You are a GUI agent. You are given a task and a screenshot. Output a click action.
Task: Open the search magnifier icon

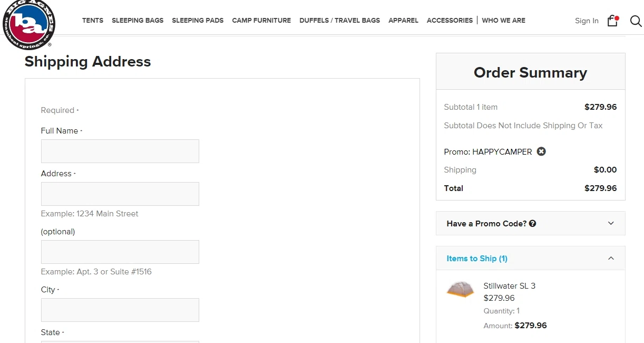636,21
